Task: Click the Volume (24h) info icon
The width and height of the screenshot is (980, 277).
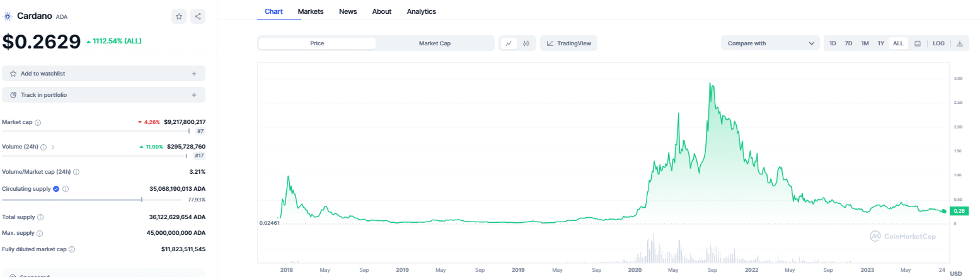Action: click(x=43, y=147)
